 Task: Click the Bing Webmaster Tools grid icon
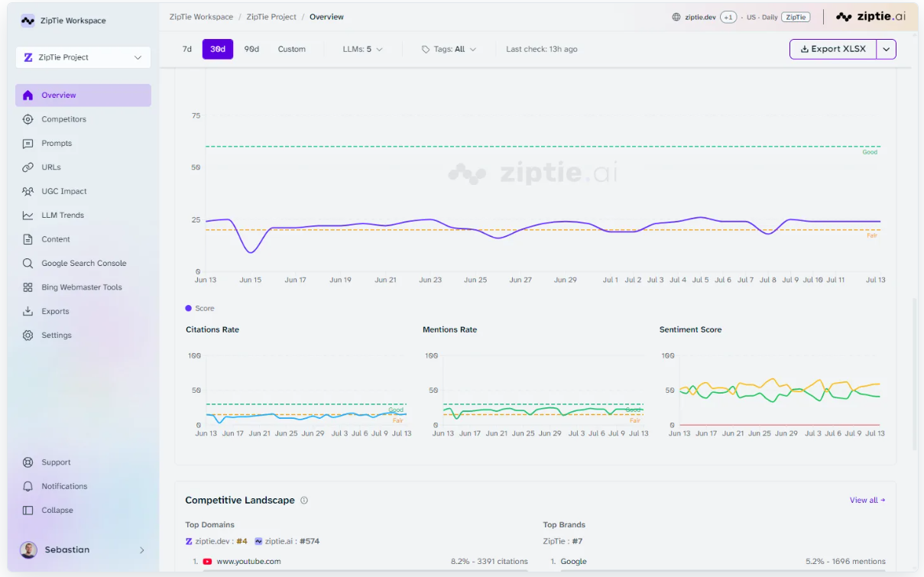click(x=28, y=287)
